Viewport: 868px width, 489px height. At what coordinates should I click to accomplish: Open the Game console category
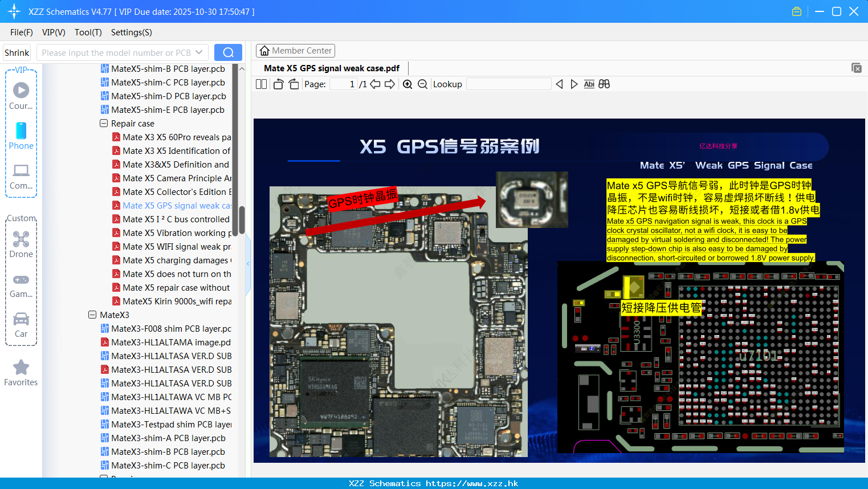[x=21, y=285]
